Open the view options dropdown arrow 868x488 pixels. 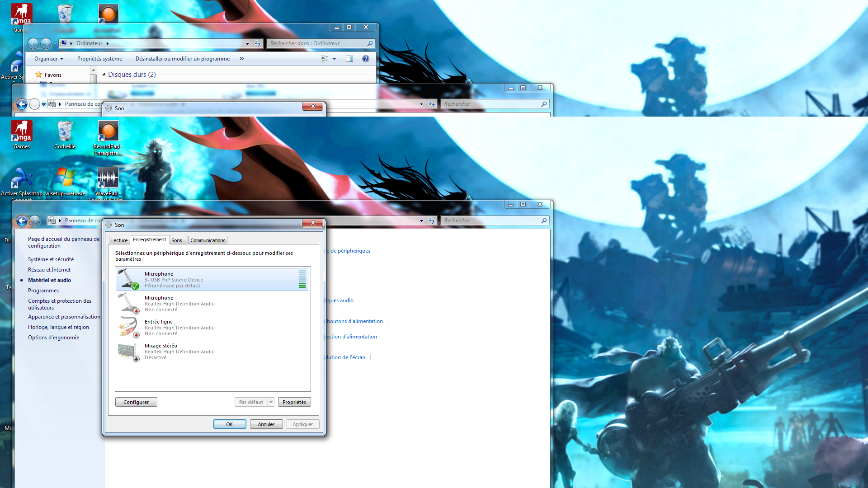click(335, 59)
